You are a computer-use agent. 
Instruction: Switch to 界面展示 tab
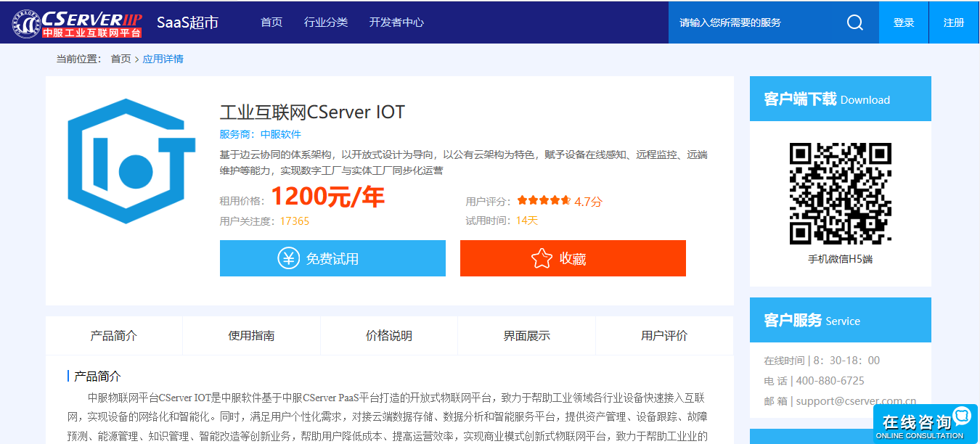[x=526, y=335]
